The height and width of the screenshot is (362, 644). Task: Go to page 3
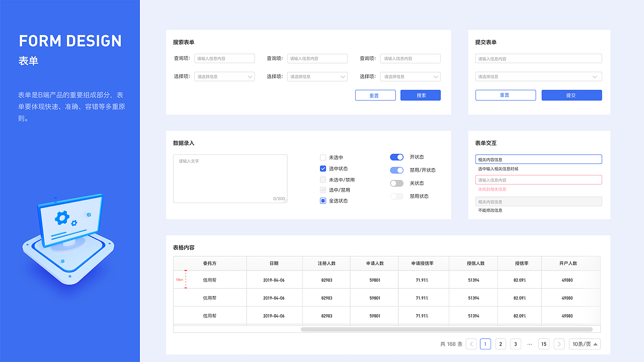tap(516, 344)
